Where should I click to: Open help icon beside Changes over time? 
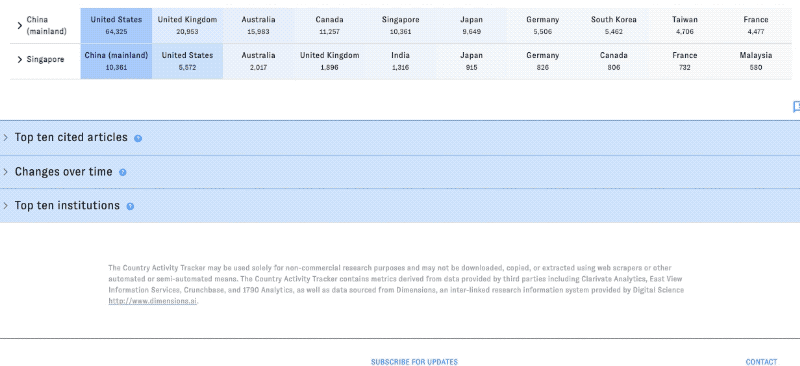click(122, 173)
